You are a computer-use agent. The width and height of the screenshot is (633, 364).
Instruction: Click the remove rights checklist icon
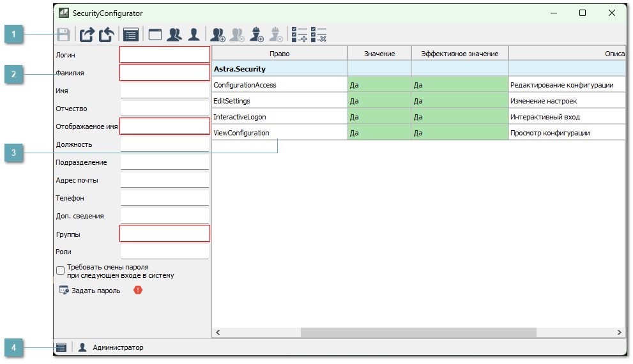click(x=319, y=34)
